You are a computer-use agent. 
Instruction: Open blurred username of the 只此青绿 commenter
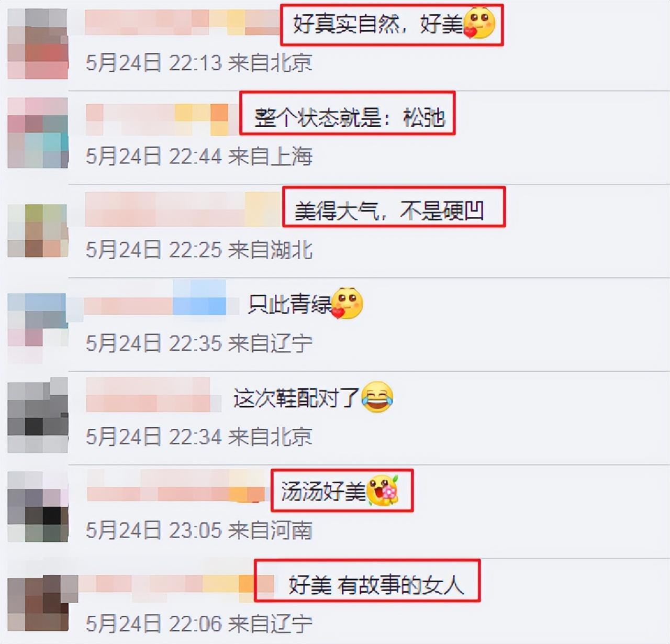click(x=155, y=299)
